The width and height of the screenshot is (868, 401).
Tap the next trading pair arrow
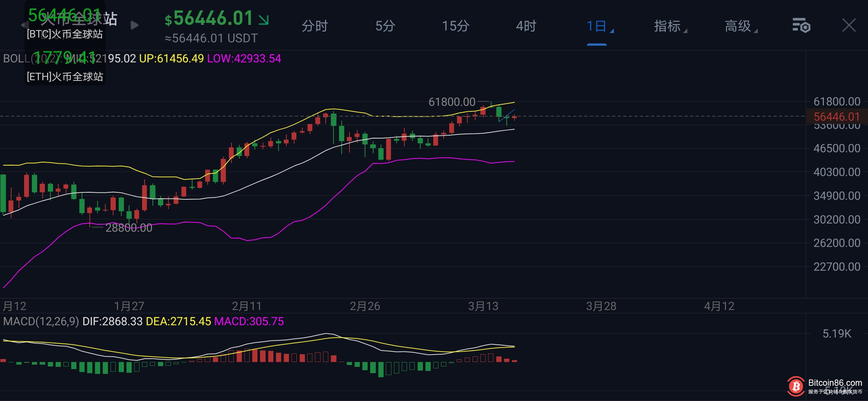(x=135, y=25)
